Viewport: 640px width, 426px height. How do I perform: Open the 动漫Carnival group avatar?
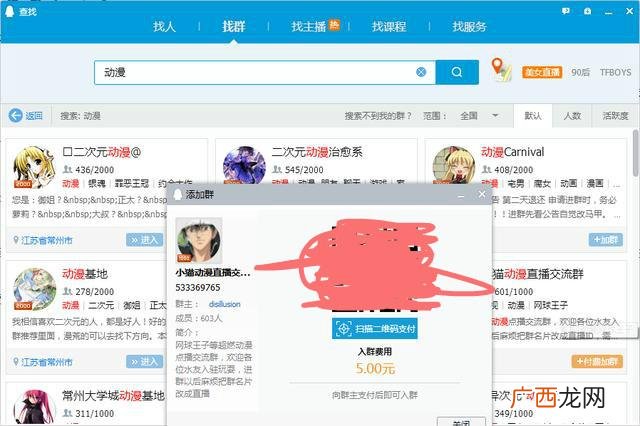[x=454, y=165]
